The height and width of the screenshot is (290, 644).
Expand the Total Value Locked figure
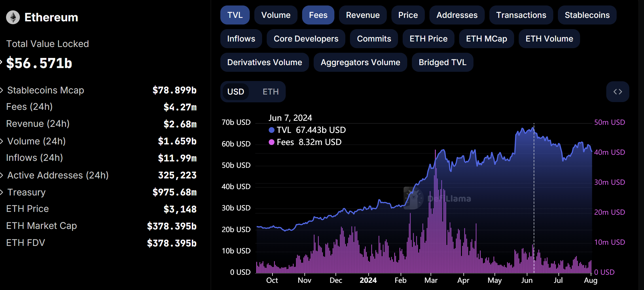[x=1, y=61]
